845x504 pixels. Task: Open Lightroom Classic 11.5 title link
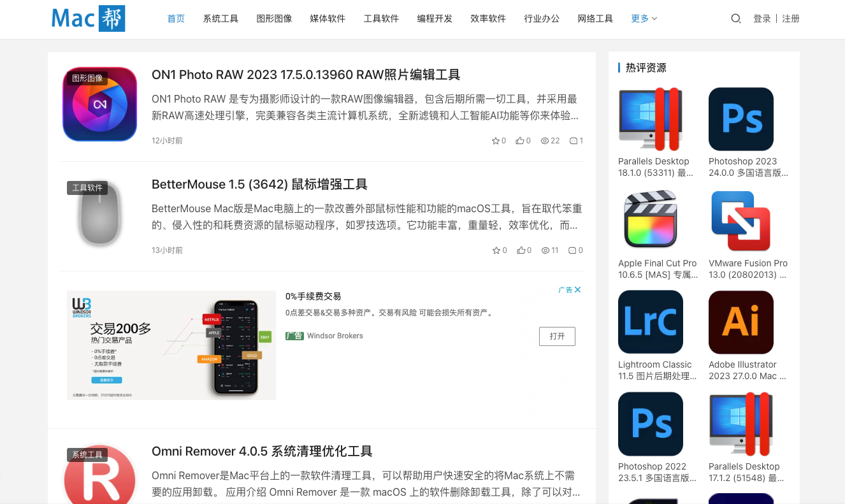point(658,370)
